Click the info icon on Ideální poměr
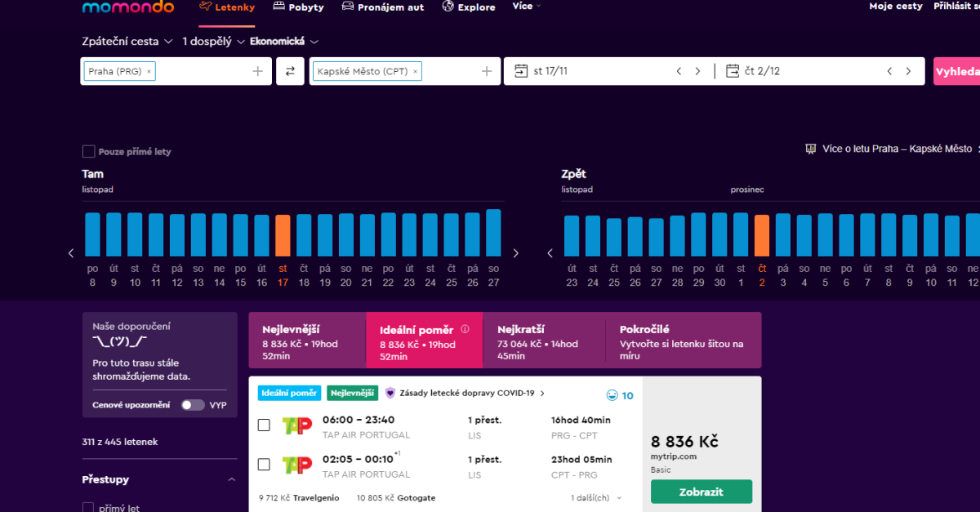The width and height of the screenshot is (980, 512). (465, 330)
